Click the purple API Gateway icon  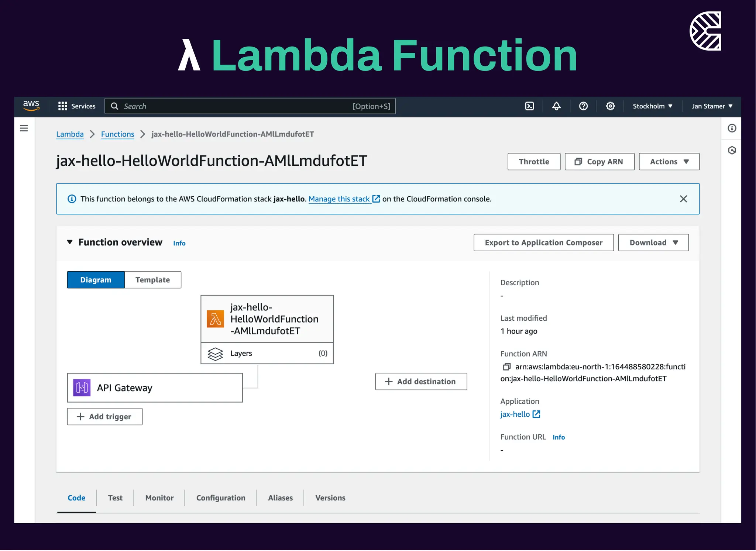click(82, 388)
